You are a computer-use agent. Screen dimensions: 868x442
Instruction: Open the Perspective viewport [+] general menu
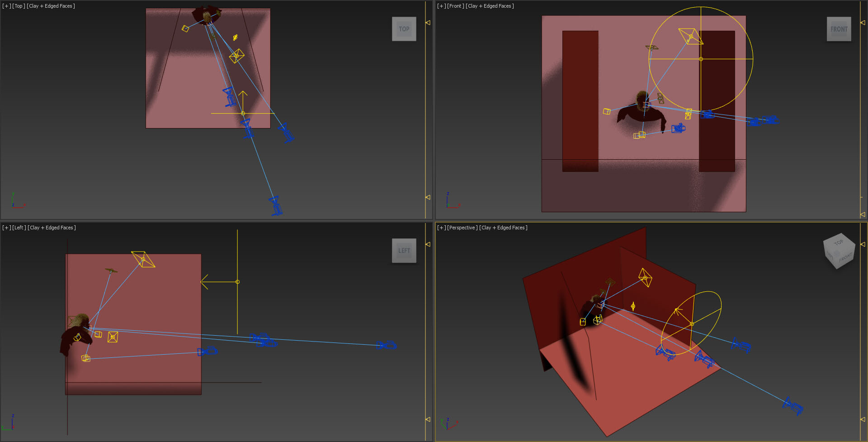pyautogui.click(x=441, y=228)
